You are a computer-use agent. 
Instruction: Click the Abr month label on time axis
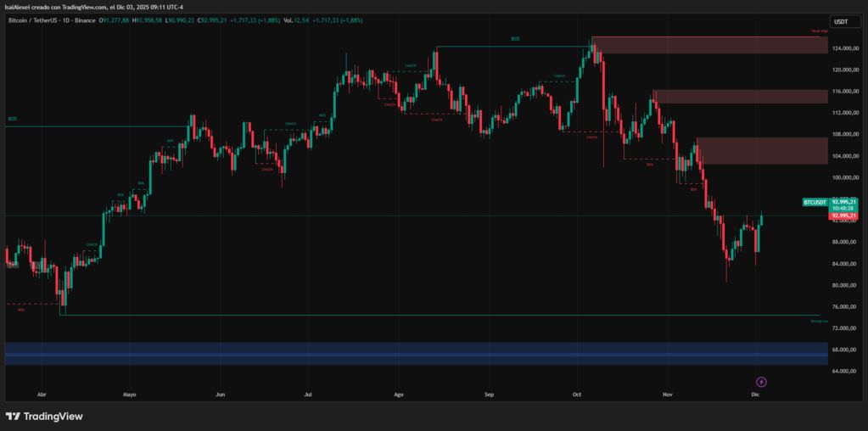coord(41,395)
